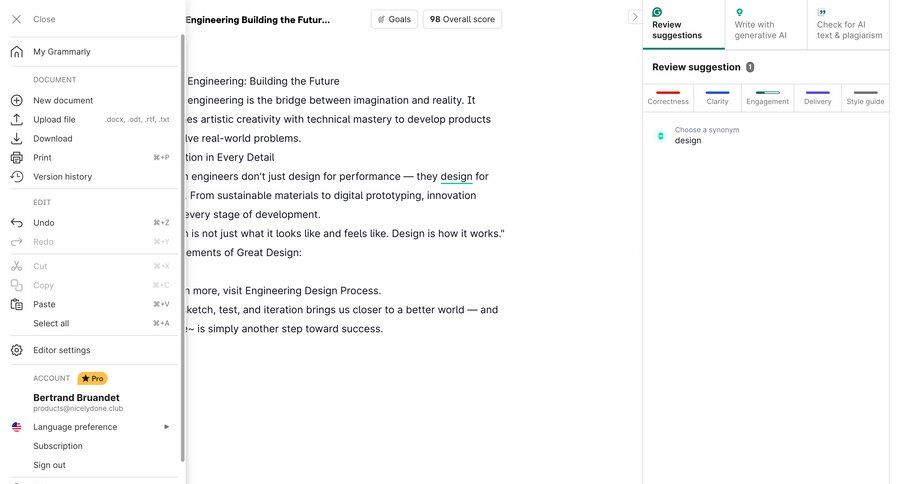Filter suggestions by Clarity
The image size is (900, 484).
pyautogui.click(x=717, y=98)
